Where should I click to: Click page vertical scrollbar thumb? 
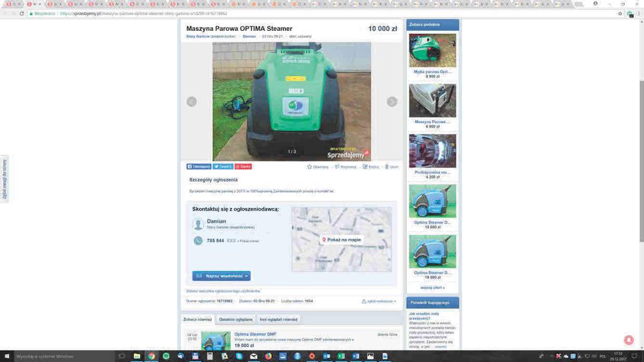pos(641,161)
